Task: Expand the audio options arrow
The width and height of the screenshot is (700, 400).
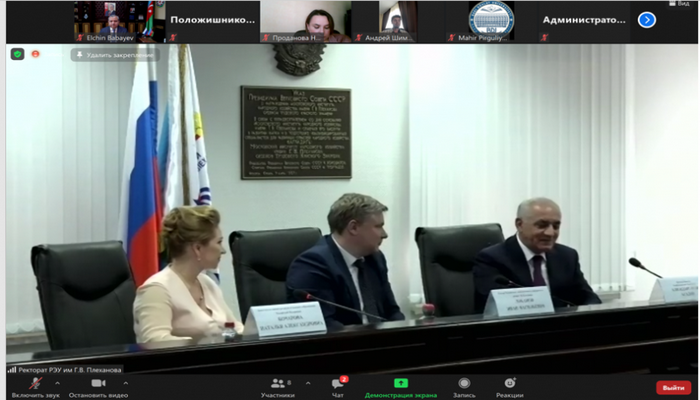Action: [58, 382]
